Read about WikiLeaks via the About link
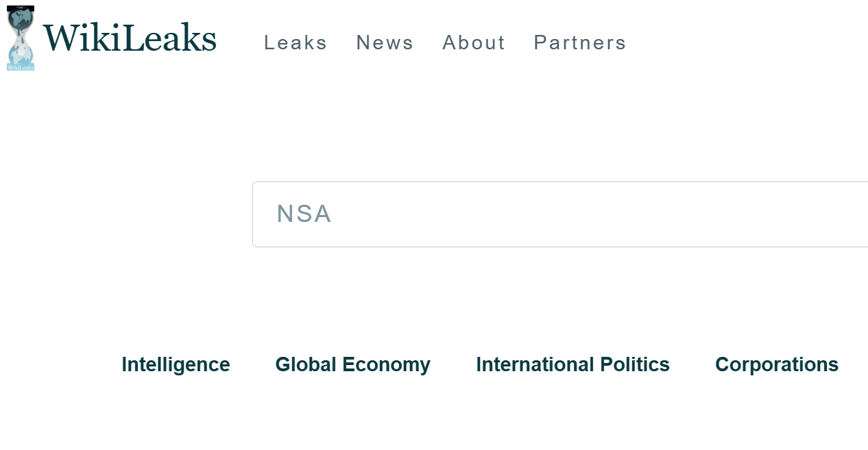868x450 pixels. tap(474, 42)
